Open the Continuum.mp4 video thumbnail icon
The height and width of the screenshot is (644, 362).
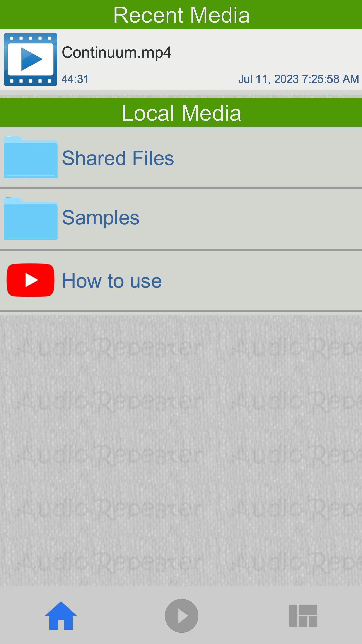31,59
